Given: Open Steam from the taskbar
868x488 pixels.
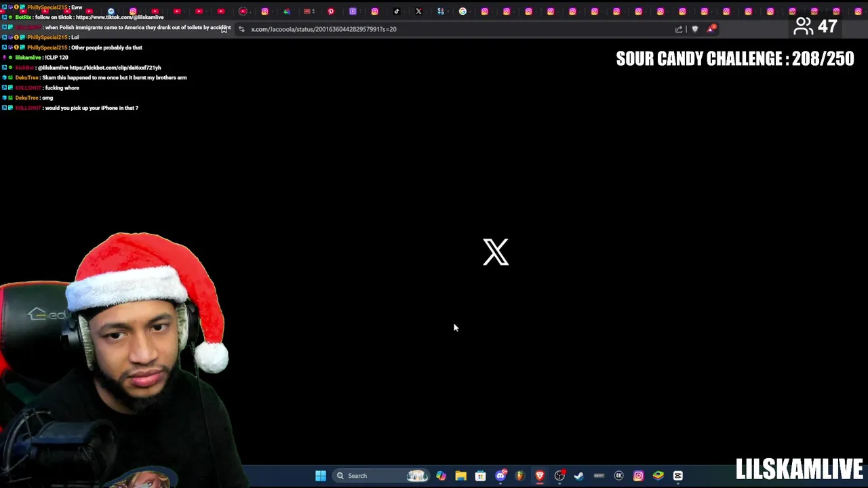Looking at the screenshot, I should (x=579, y=476).
